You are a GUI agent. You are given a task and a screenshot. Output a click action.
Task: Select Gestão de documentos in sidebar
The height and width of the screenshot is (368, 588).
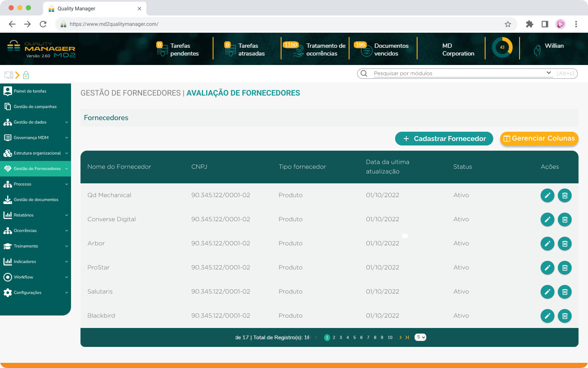coord(36,199)
